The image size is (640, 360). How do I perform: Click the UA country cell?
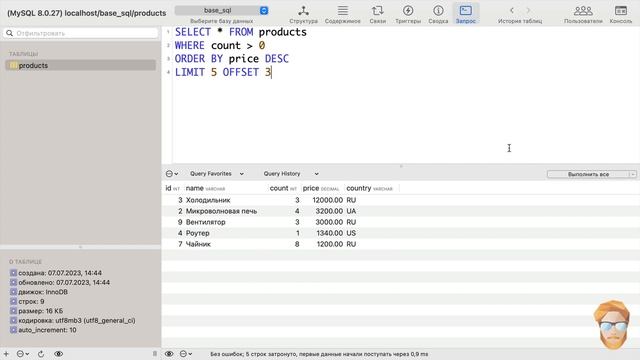(x=351, y=211)
